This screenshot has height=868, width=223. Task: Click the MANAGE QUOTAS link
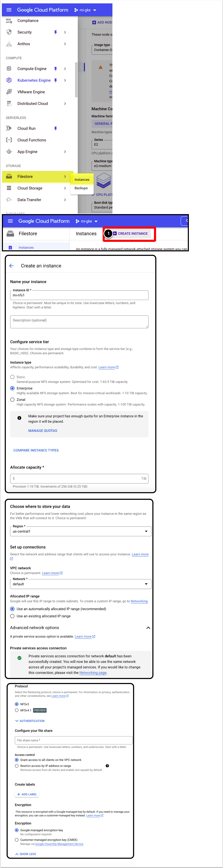click(43, 431)
